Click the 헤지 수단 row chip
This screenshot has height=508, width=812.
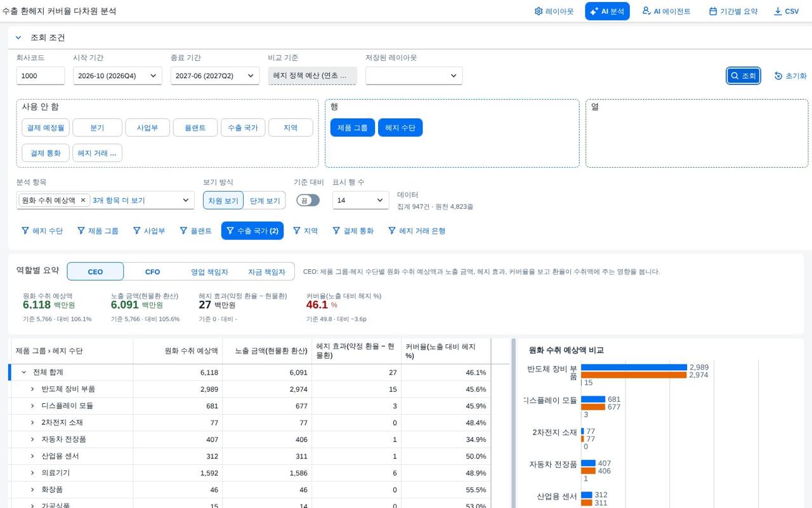(400, 128)
